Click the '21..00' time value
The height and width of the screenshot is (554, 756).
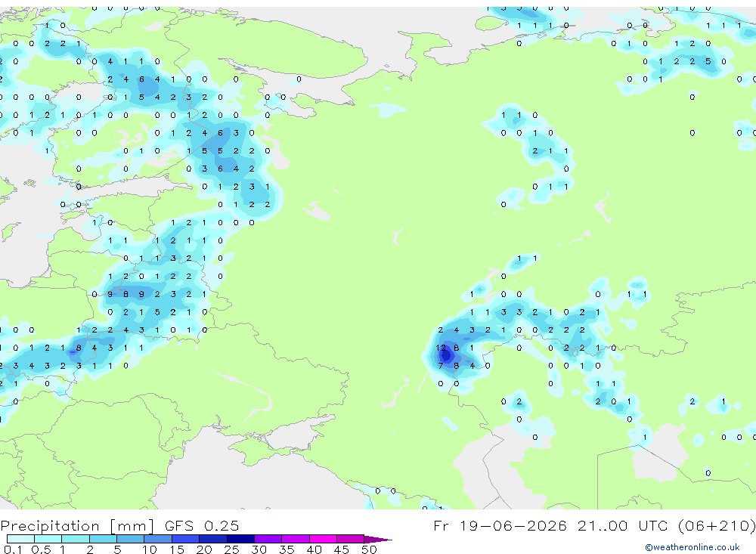pyautogui.click(x=603, y=525)
